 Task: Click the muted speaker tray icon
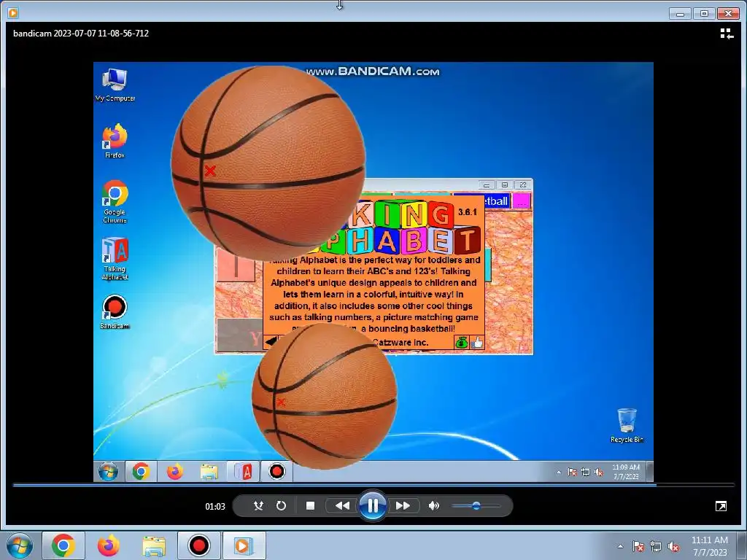click(673, 546)
